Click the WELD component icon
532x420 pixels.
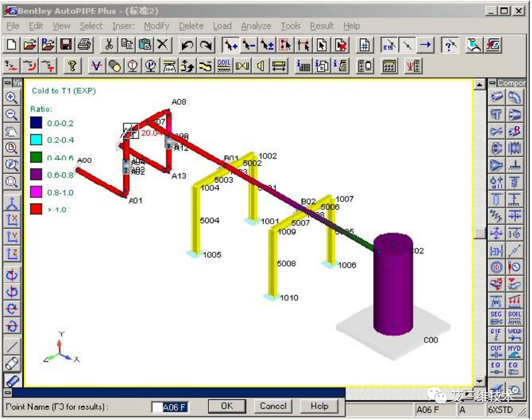click(514, 334)
